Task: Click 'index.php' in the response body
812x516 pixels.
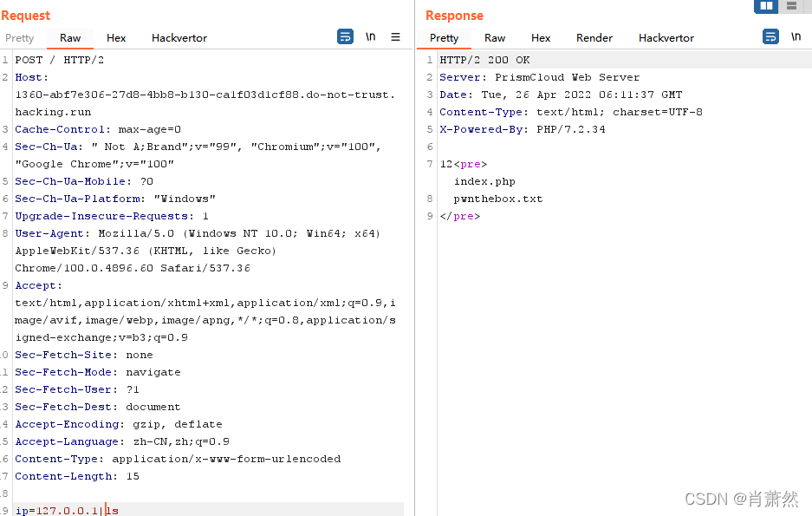Action: pos(484,181)
